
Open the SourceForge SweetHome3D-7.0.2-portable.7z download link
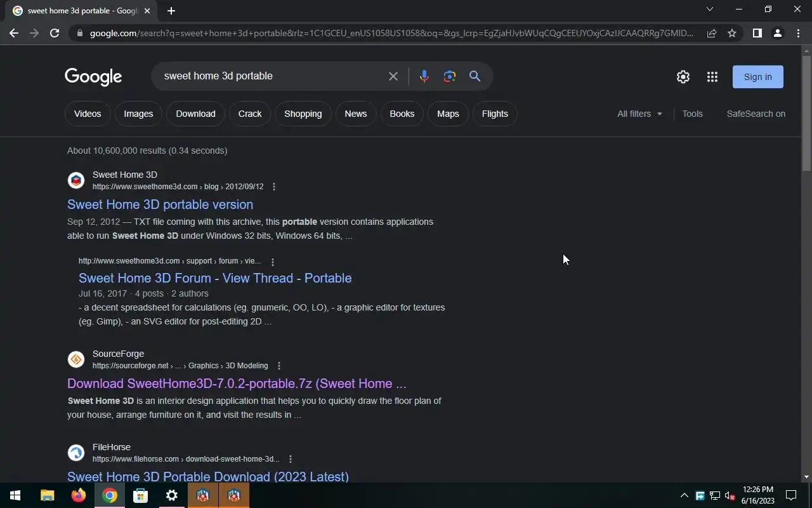tap(237, 384)
